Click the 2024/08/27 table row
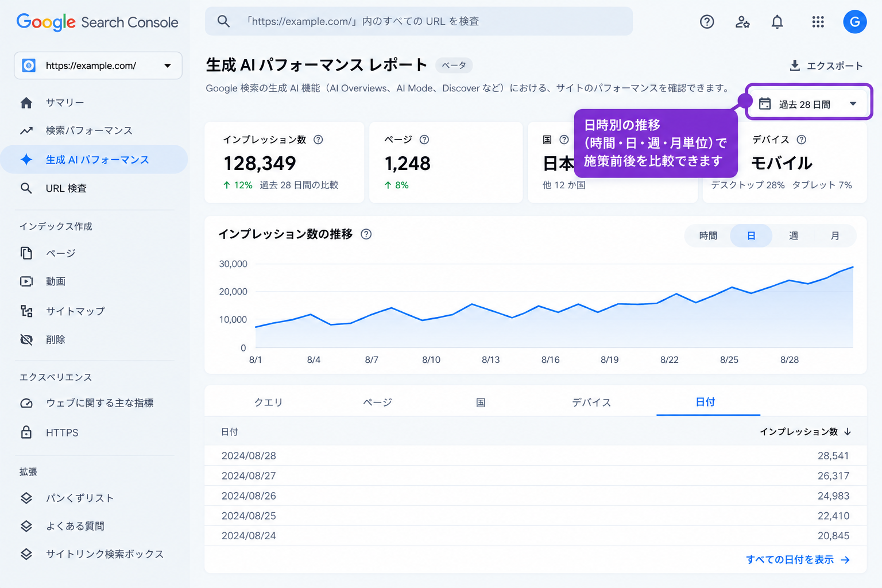 click(535, 476)
